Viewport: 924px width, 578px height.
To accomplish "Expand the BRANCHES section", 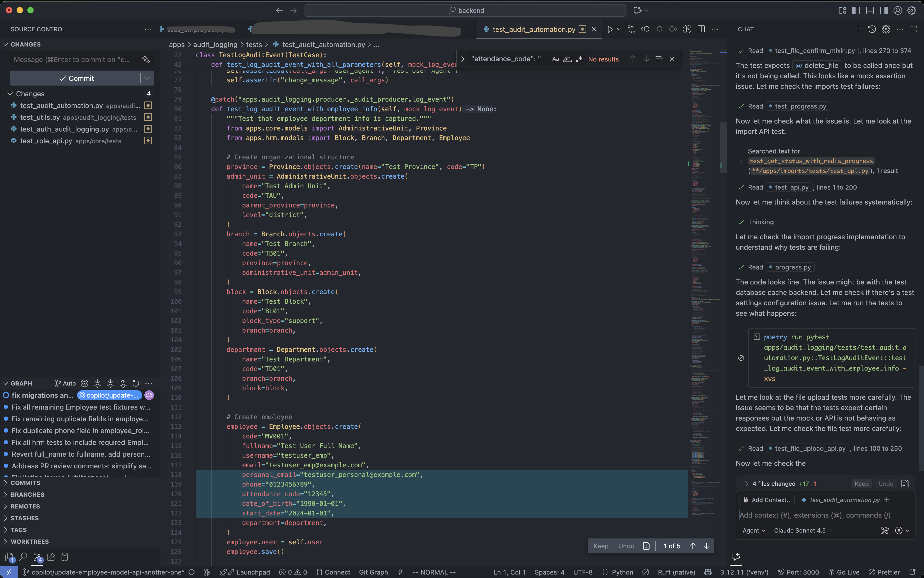I will (x=27, y=494).
